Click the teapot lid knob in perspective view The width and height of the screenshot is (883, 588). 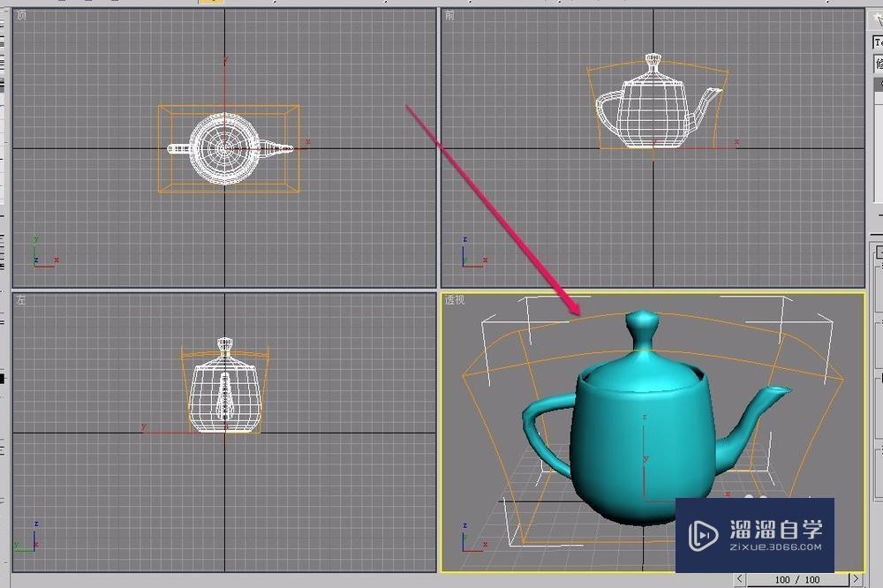point(641,329)
